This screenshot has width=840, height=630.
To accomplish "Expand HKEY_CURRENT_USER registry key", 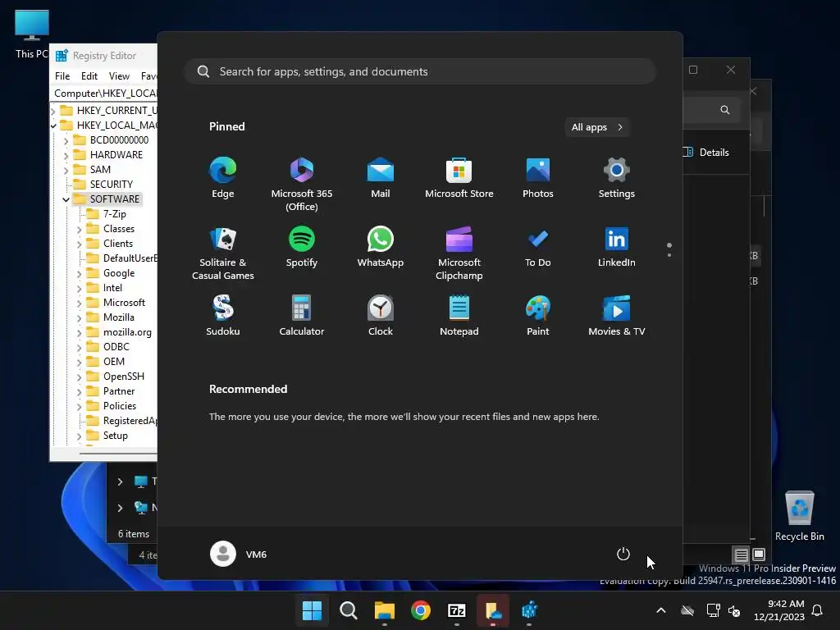I will pos(53,111).
